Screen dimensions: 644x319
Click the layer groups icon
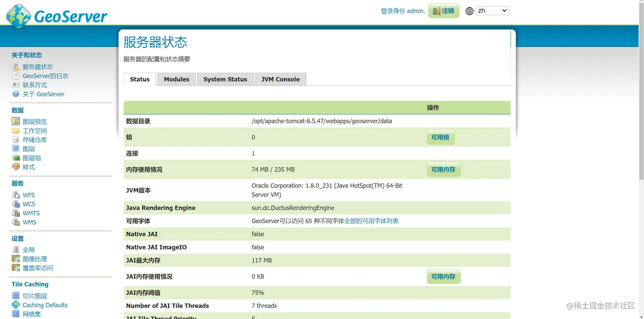[x=16, y=158]
